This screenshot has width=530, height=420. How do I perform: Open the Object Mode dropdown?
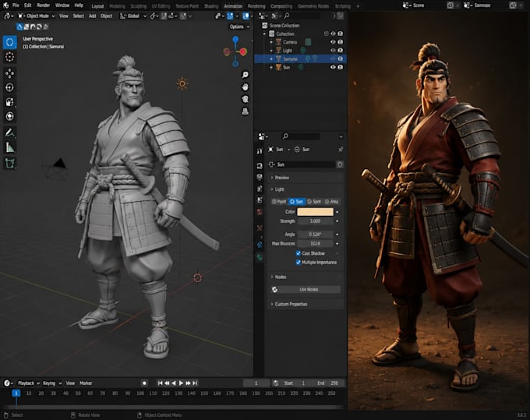37,16
